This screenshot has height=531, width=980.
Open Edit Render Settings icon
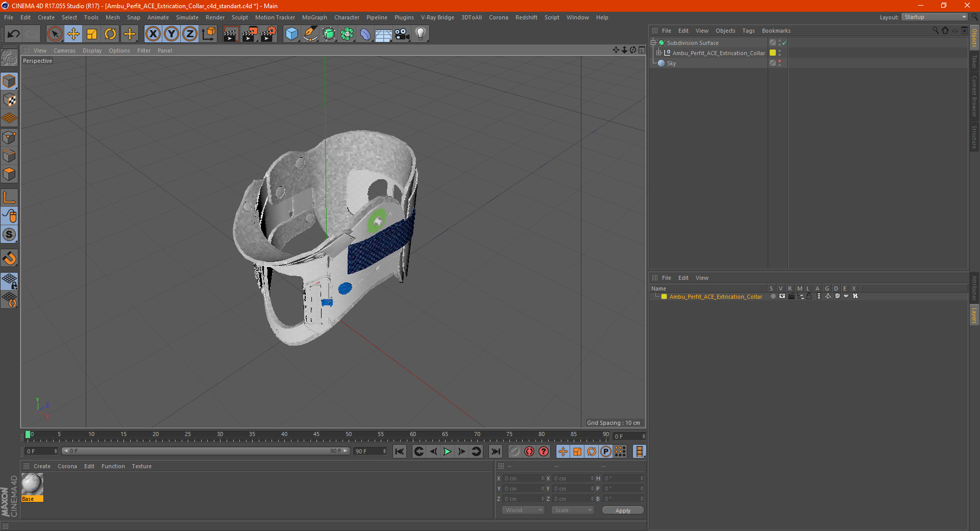pyautogui.click(x=268, y=34)
